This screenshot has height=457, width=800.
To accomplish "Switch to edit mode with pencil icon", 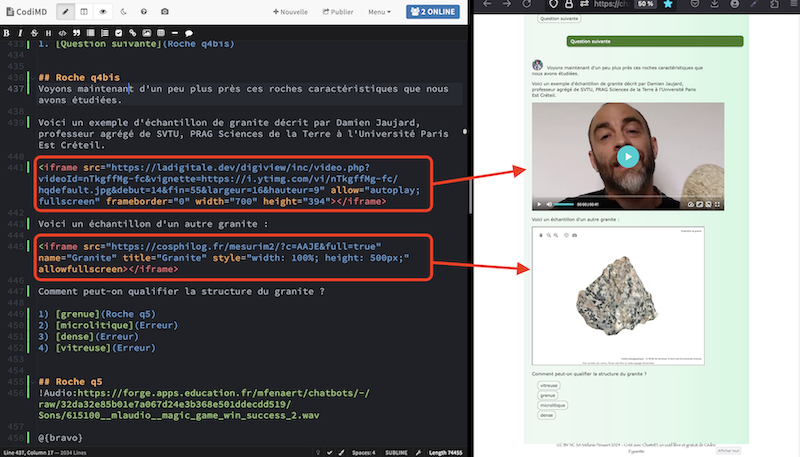I will pos(65,11).
